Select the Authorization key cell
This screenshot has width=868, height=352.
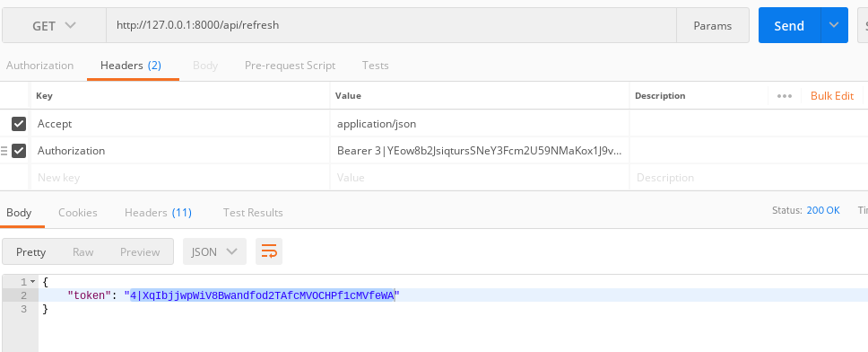click(x=180, y=151)
